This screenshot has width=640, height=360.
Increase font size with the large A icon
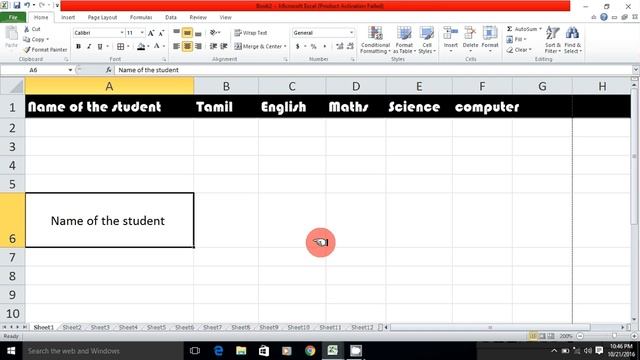[x=151, y=33]
